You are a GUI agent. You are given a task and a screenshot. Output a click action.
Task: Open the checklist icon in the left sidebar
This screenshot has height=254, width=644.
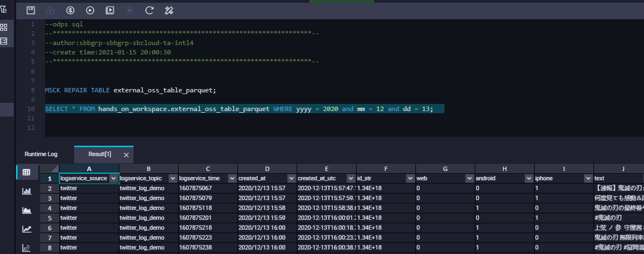4,41
